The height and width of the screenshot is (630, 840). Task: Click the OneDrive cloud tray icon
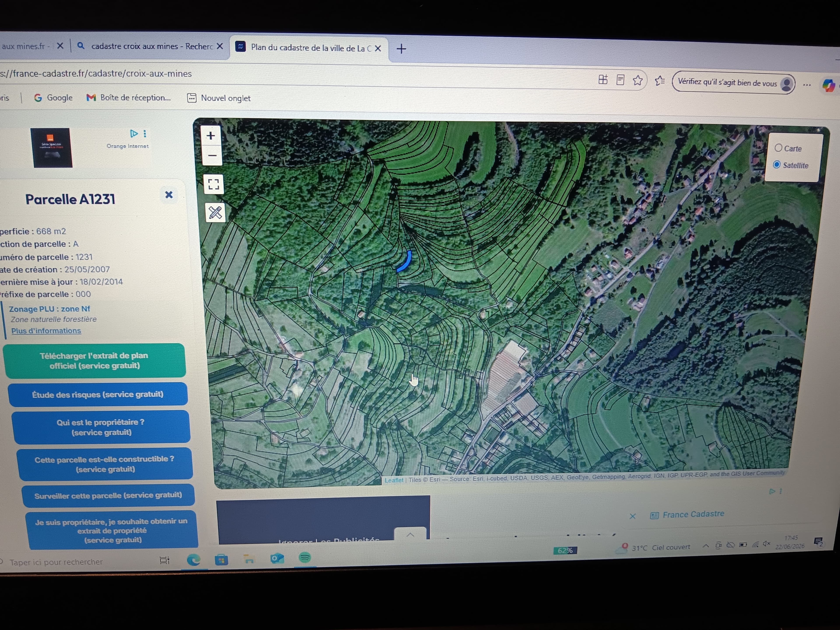point(731,545)
